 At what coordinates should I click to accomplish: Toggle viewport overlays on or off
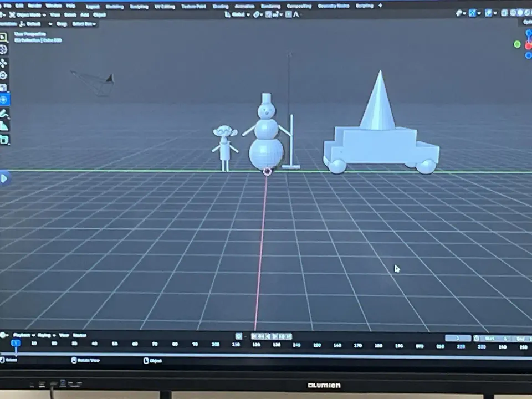[489, 13]
